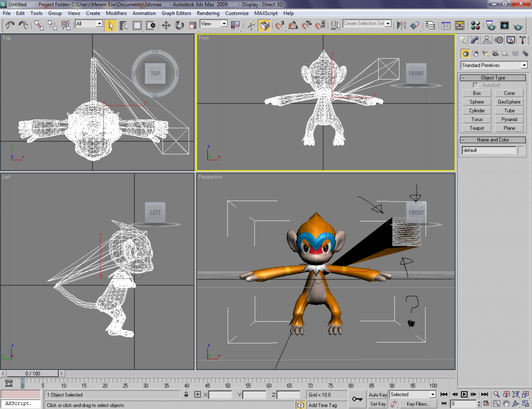Activate the Select and Rotate tool
This screenshot has width=532, height=409.
click(179, 25)
